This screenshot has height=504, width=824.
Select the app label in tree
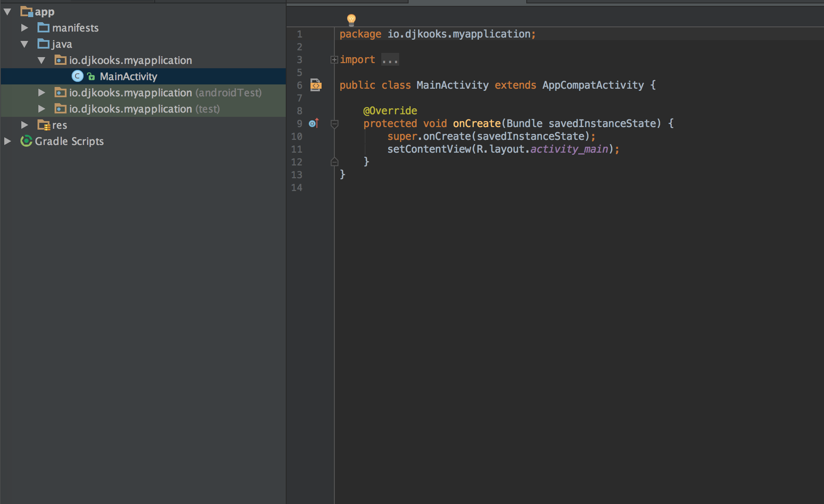(45, 12)
